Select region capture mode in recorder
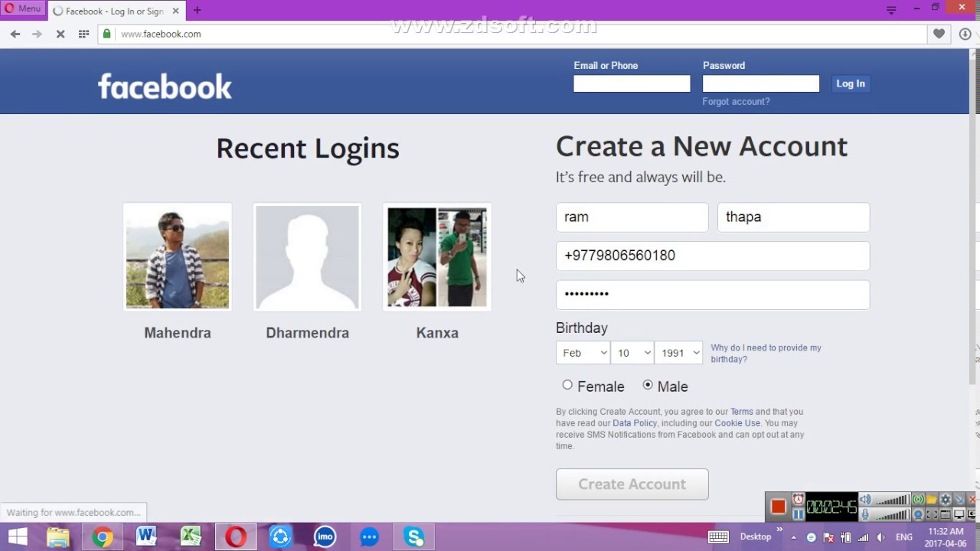This screenshot has height=551, width=980. click(x=932, y=514)
